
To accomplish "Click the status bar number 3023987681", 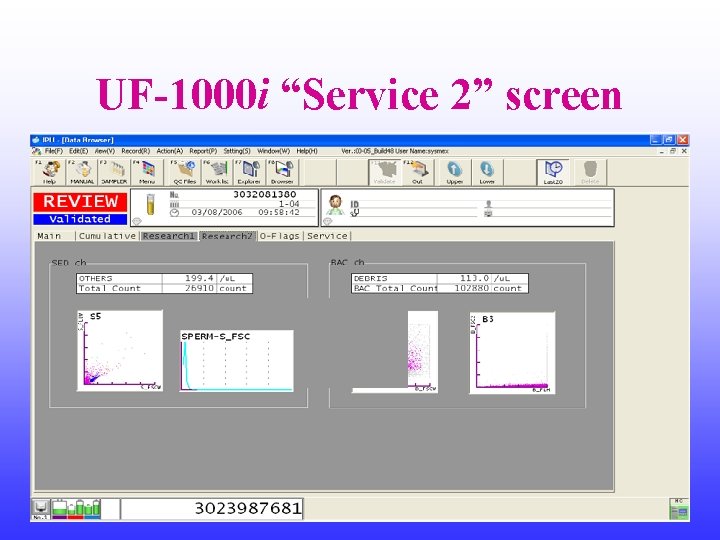I will tap(248, 508).
